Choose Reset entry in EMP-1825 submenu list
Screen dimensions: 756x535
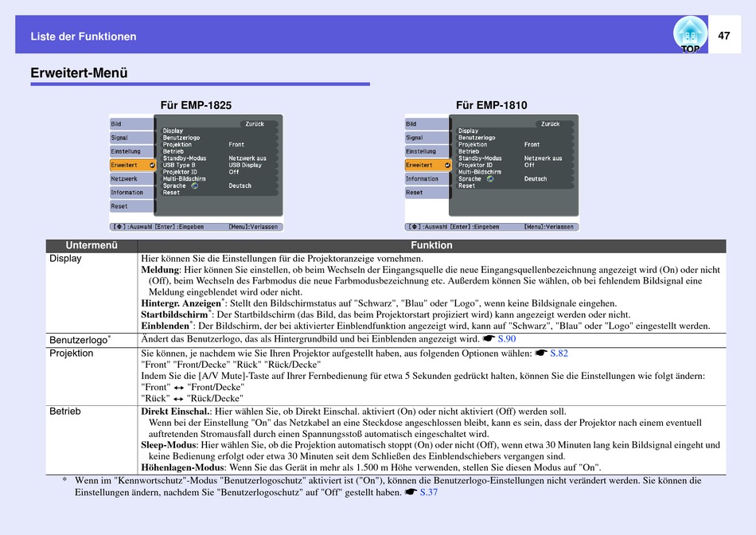[171, 193]
